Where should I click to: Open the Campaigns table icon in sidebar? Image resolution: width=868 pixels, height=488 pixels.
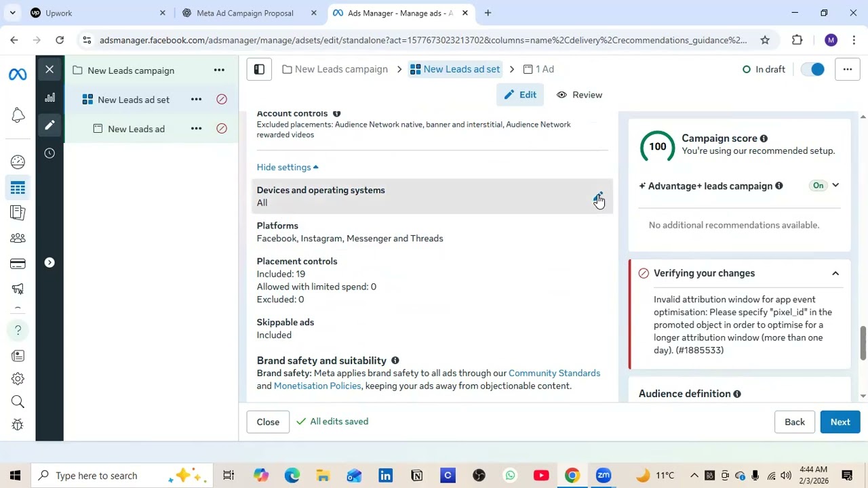(18, 188)
